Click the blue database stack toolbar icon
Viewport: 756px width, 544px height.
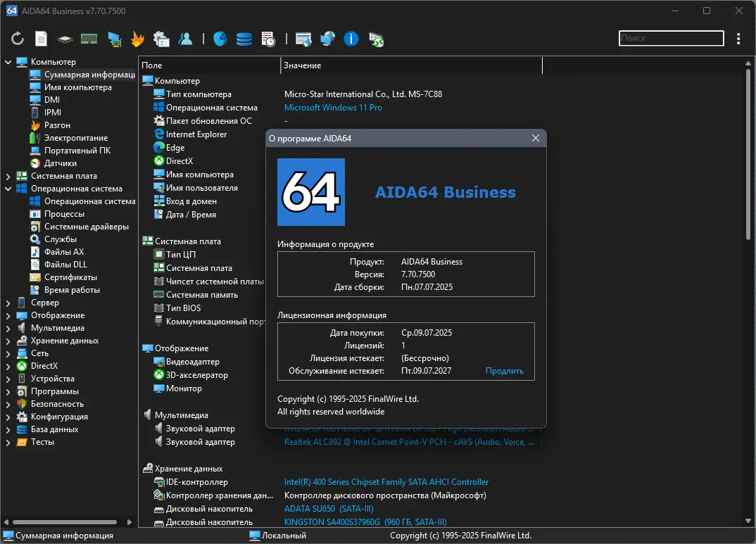pyautogui.click(x=244, y=39)
